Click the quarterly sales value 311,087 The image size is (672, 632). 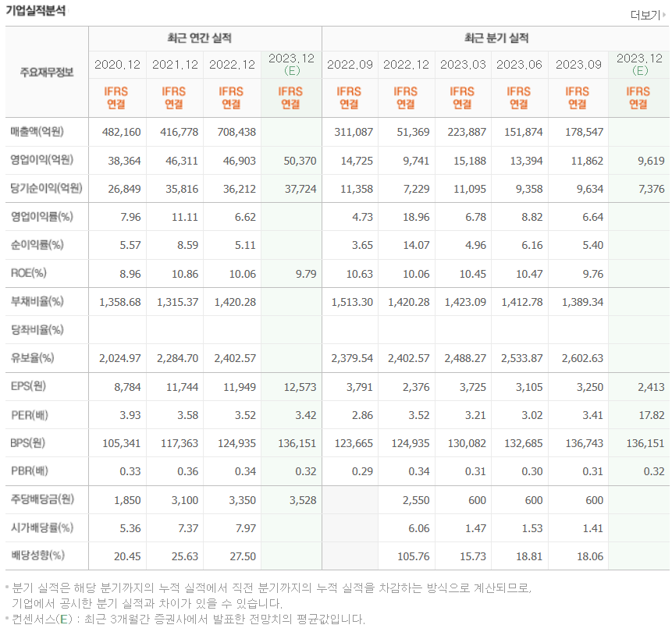click(354, 132)
